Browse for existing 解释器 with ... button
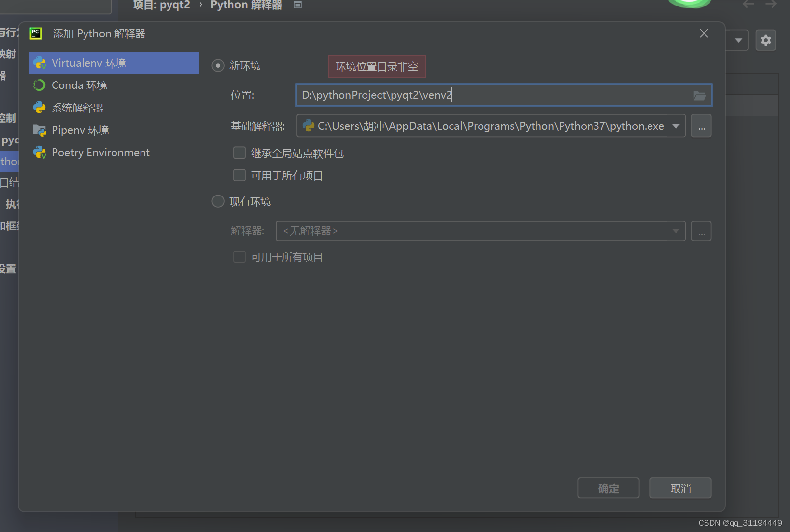The image size is (790, 532). coord(701,231)
